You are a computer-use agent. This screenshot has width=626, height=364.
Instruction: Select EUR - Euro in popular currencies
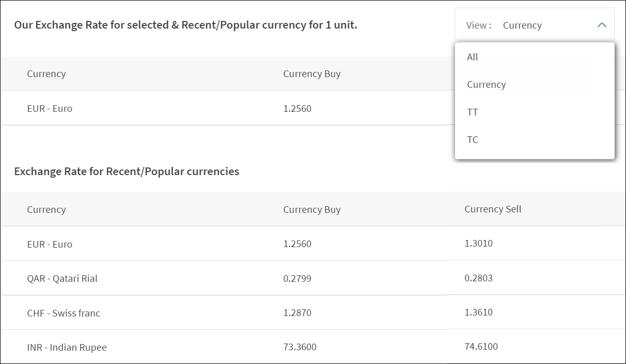point(50,245)
